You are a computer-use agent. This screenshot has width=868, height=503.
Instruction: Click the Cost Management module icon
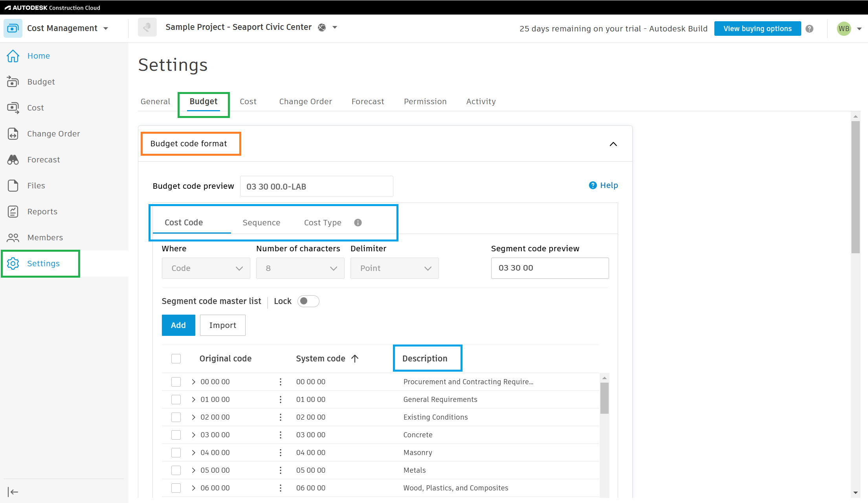point(13,28)
